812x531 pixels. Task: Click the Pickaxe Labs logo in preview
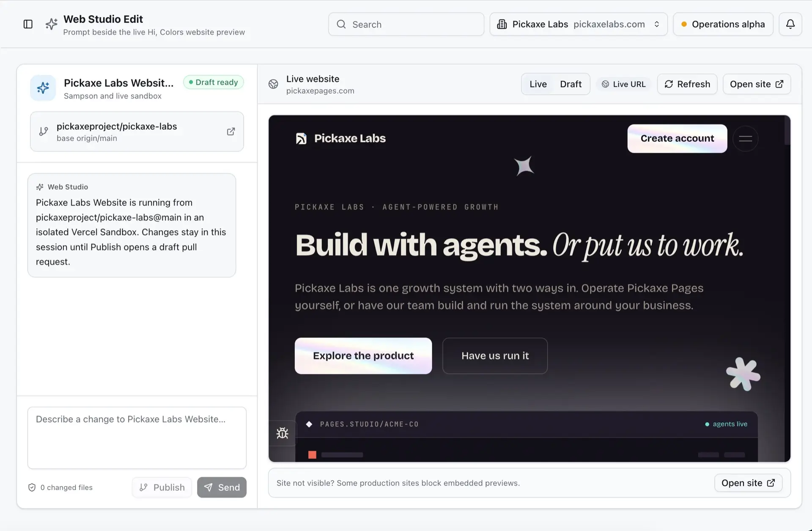click(x=301, y=138)
